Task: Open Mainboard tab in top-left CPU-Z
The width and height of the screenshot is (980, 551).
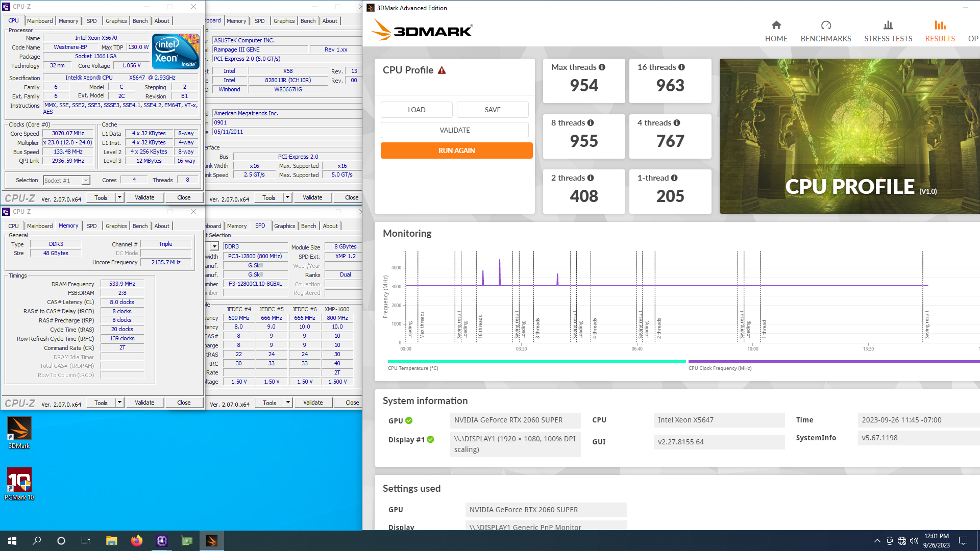Action: pyautogui.click(x=40, y=21)
